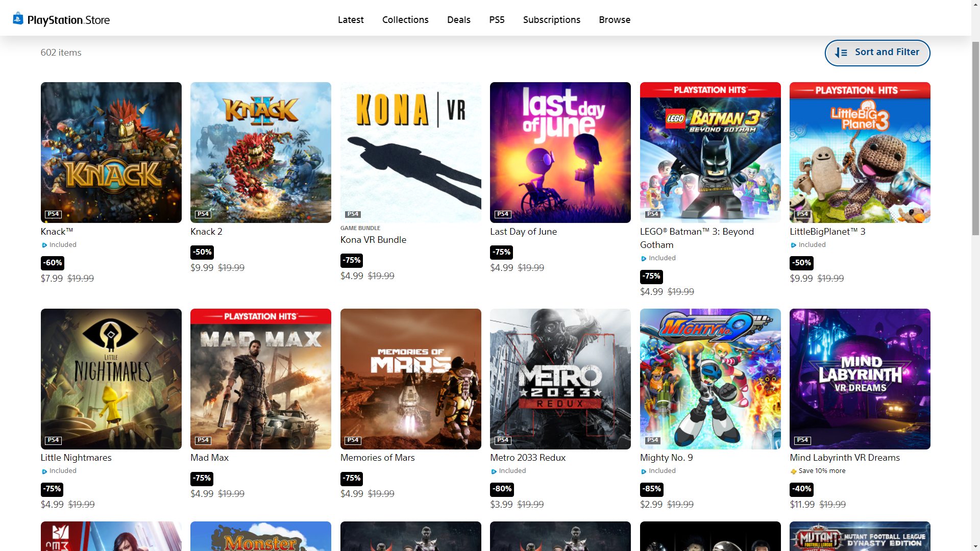Click PS Plus icon under LittleBigPlanet™ 3
Viewport: 980px width, 551px height.
pyautogui.click(x=793, y=245)
